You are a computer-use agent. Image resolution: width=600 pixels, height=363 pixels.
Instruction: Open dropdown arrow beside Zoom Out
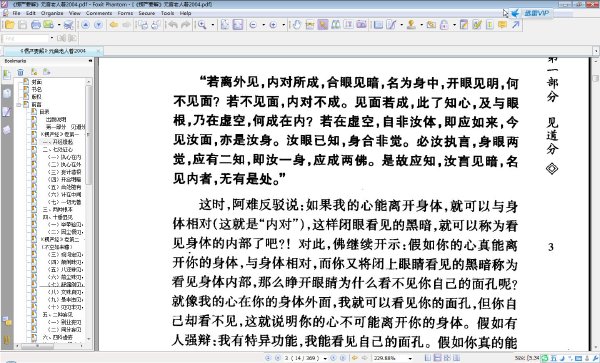[x=264, y=25]
